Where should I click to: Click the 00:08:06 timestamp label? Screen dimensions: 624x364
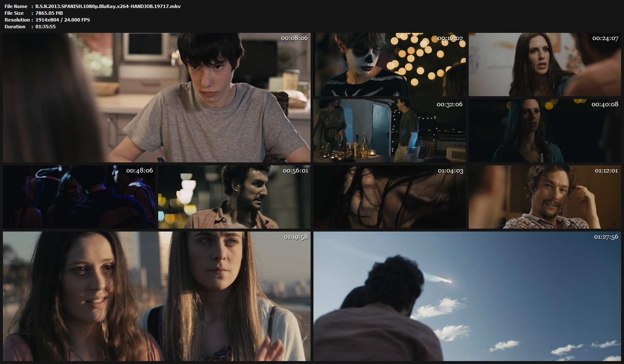[294, 38]
